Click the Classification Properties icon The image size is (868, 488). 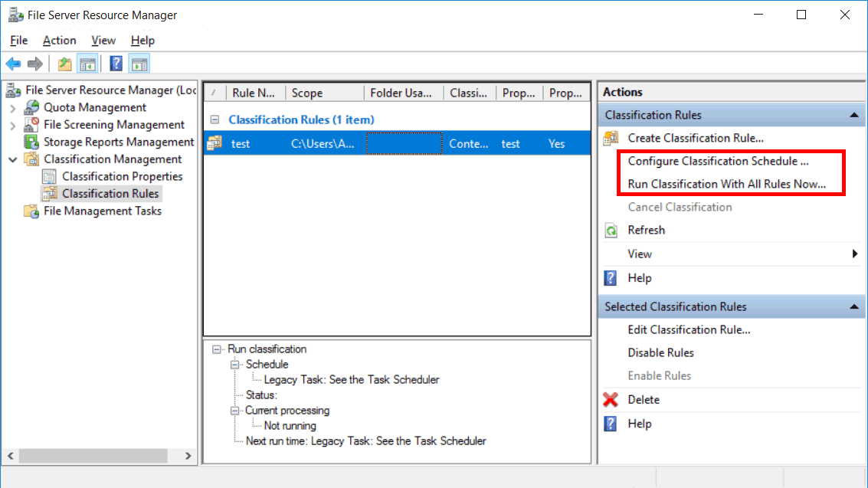[x=50, y=176]
